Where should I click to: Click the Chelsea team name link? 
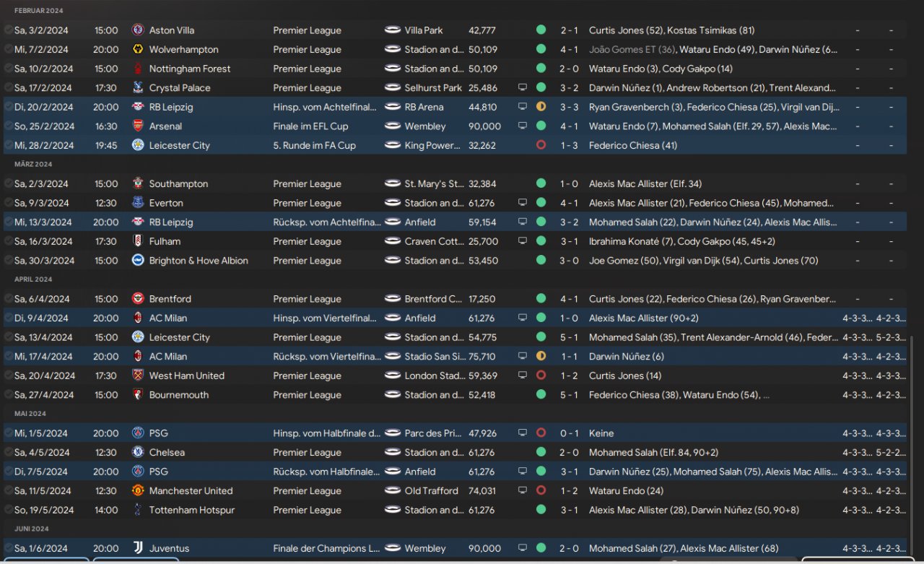167,453
